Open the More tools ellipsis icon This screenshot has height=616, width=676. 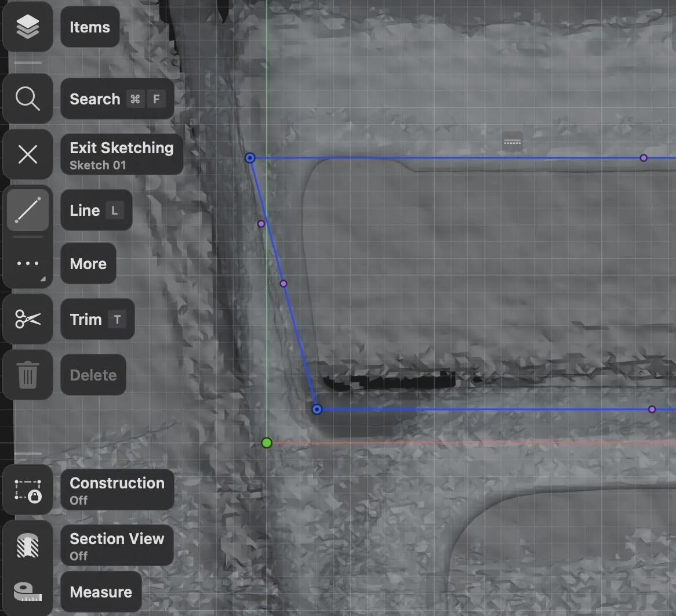[28, 263]
